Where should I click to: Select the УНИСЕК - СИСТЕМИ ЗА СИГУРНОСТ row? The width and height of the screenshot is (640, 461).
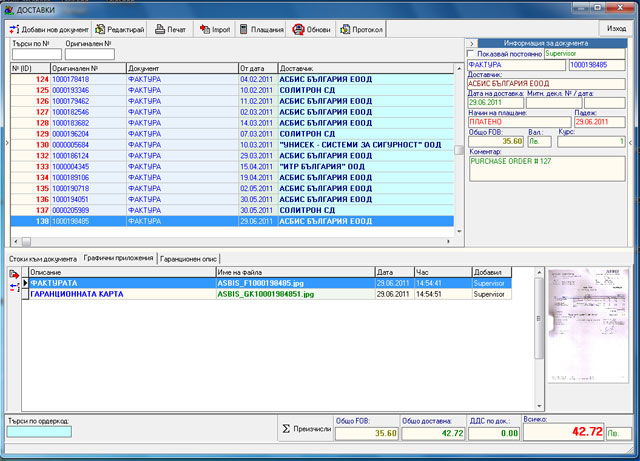tap(232, 145)
